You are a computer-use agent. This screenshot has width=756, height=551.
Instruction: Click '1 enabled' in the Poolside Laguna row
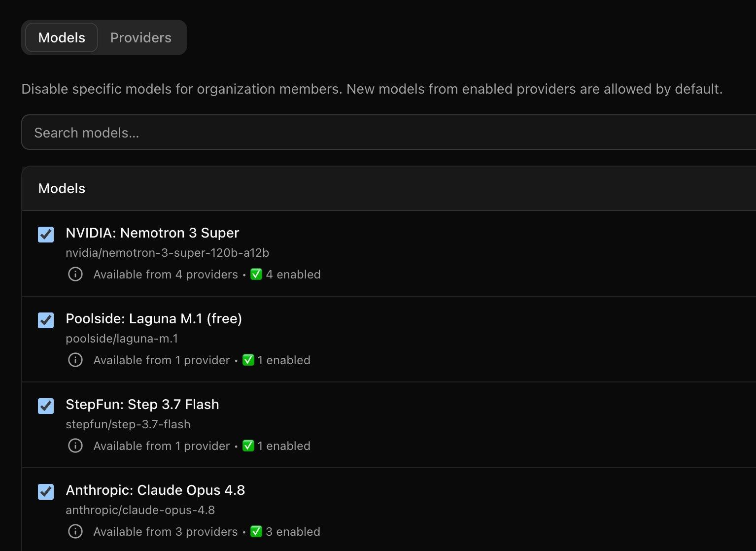(x=284, y=360)
